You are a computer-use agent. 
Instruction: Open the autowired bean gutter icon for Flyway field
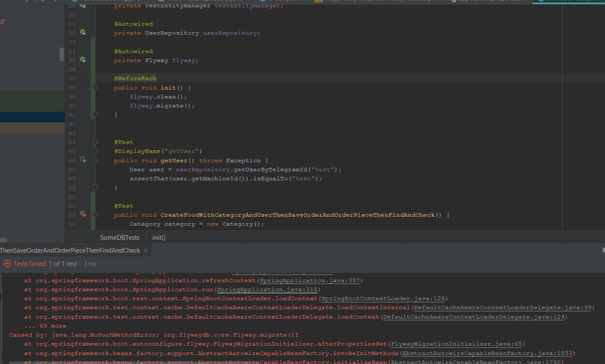(x=83, y=60)
